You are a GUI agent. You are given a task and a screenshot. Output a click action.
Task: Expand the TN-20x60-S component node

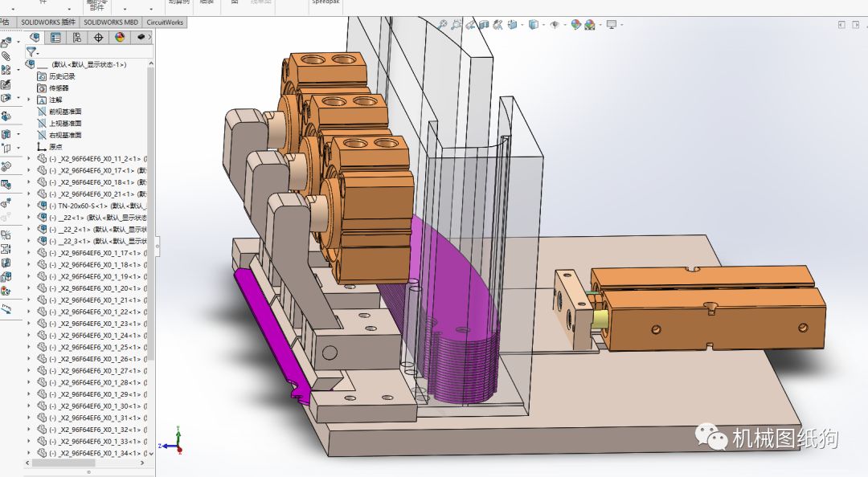click(30, 206)
